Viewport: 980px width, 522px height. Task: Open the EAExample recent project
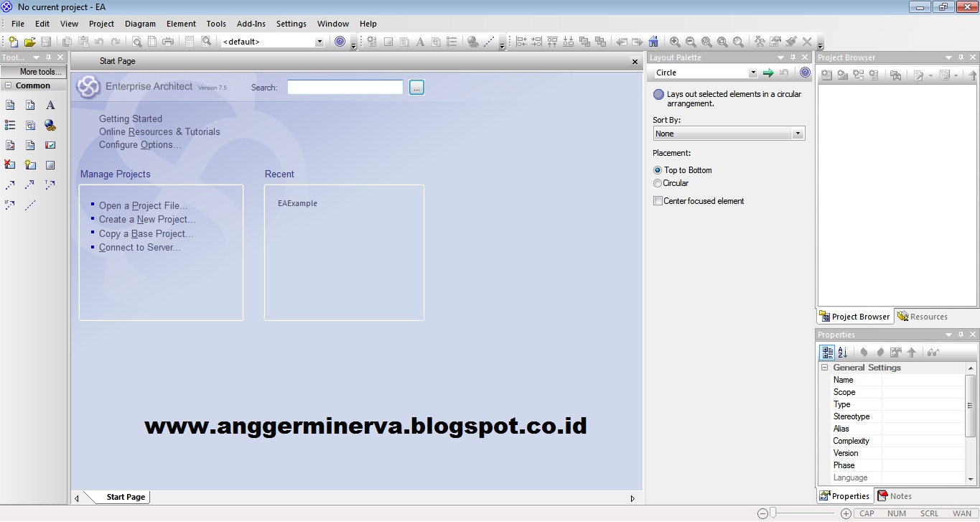coord(297,203)
